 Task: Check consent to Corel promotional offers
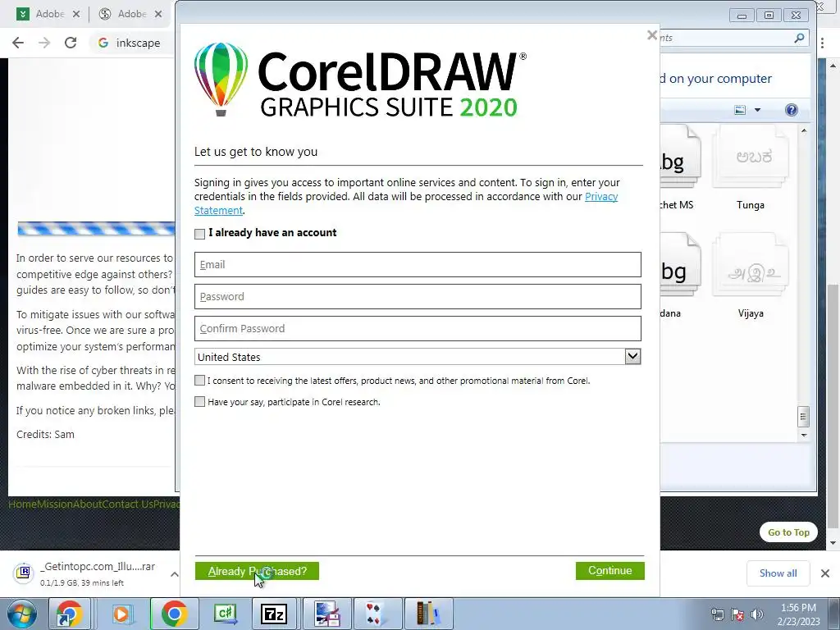(x=200, y=381)
